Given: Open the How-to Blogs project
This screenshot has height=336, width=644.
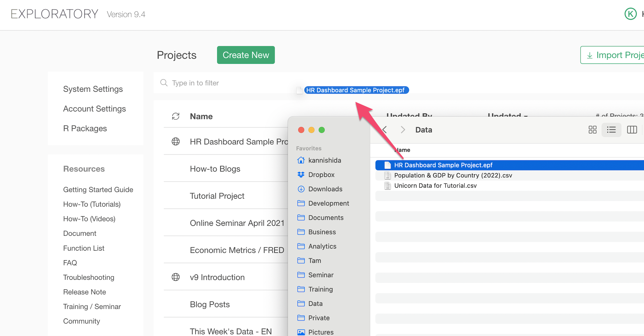Looking at the screenshot, I should point(215,169).
